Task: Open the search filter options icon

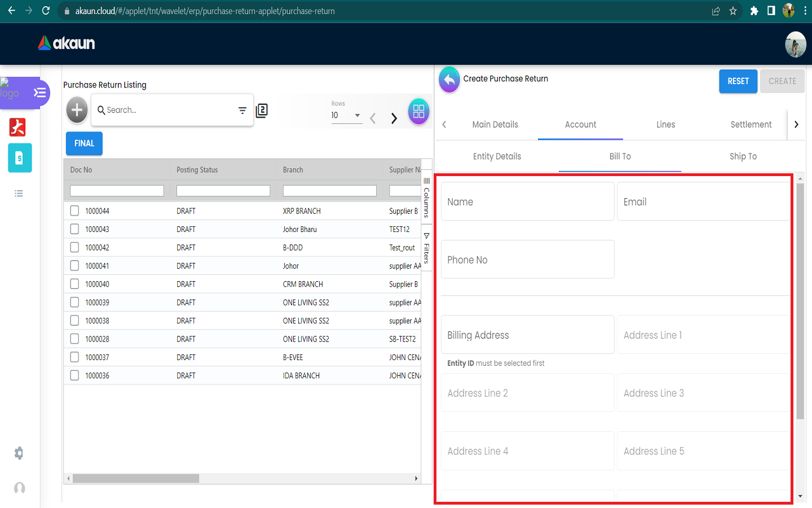Action: 242,111
